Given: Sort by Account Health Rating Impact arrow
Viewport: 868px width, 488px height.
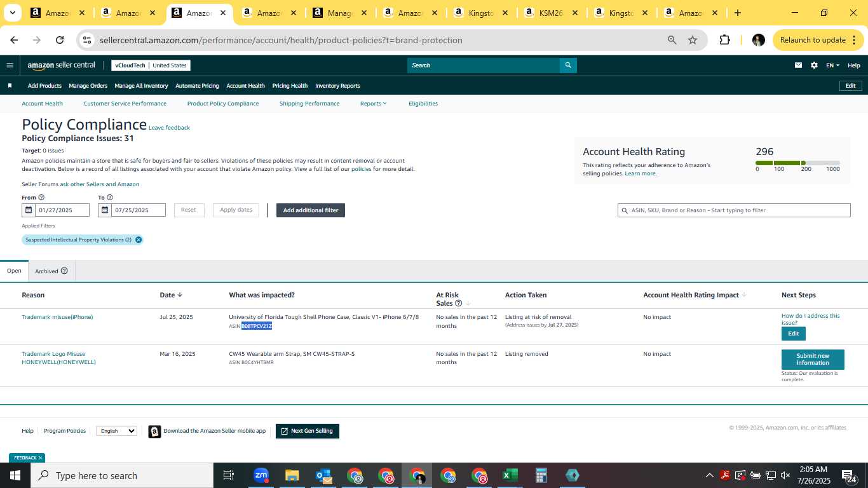Looking at the screenshot, I should coord(744,295).
